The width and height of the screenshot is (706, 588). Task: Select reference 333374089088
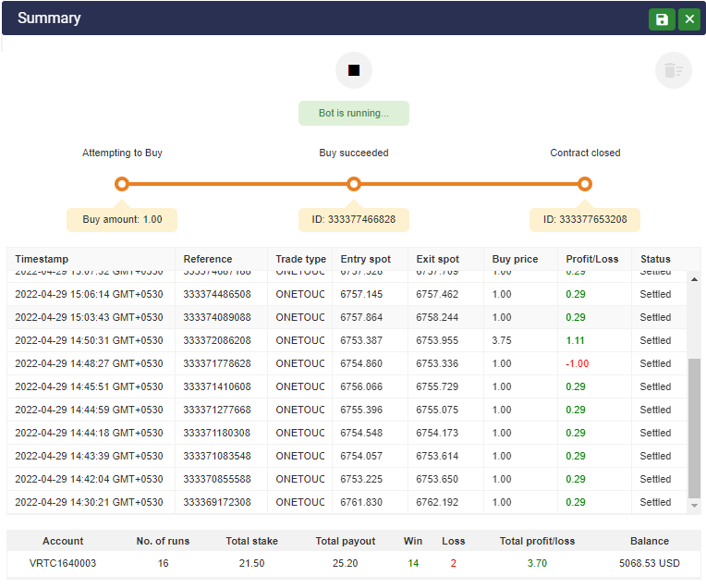[217, 317]
